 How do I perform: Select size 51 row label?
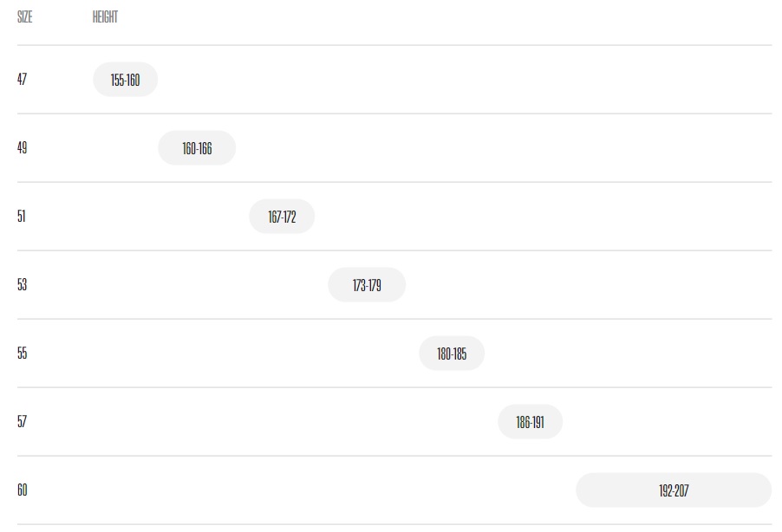coord(21,216)
